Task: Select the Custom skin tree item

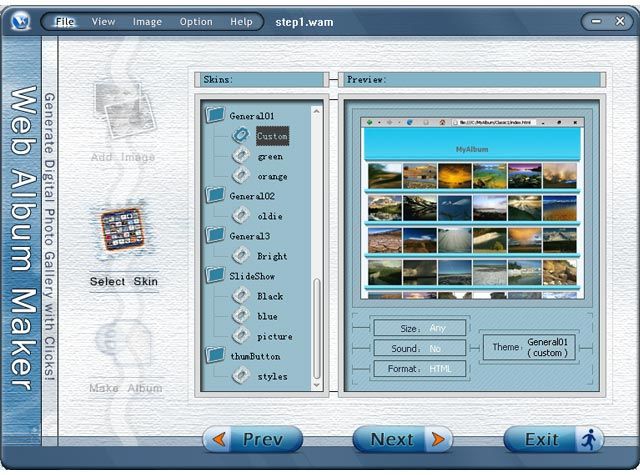Action: (x=272, y=136)
